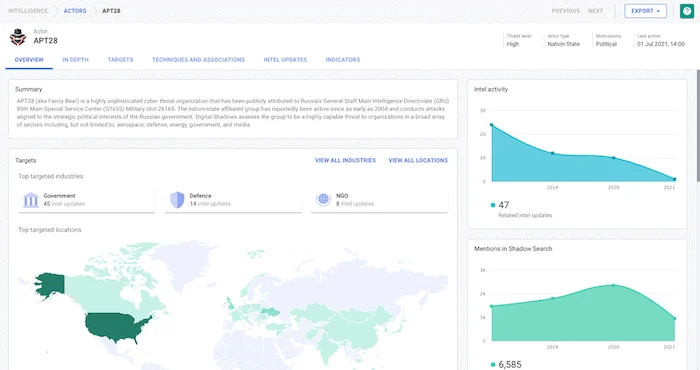
Task: Click View All Industries link
Action: [345, 160]
